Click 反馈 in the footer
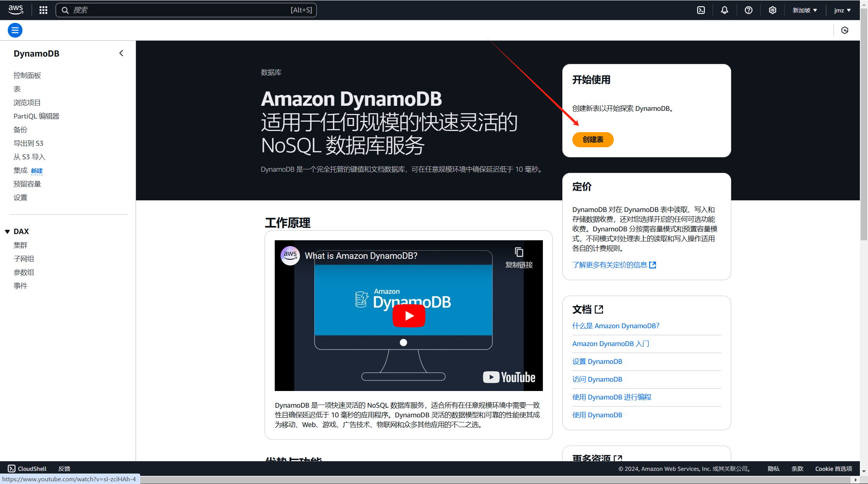 click(x=64, y=468)
